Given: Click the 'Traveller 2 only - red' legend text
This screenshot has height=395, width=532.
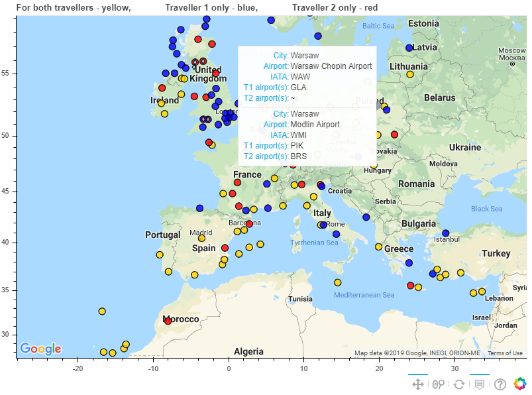Looking at the screenshot, I should [x=335, y=7].
